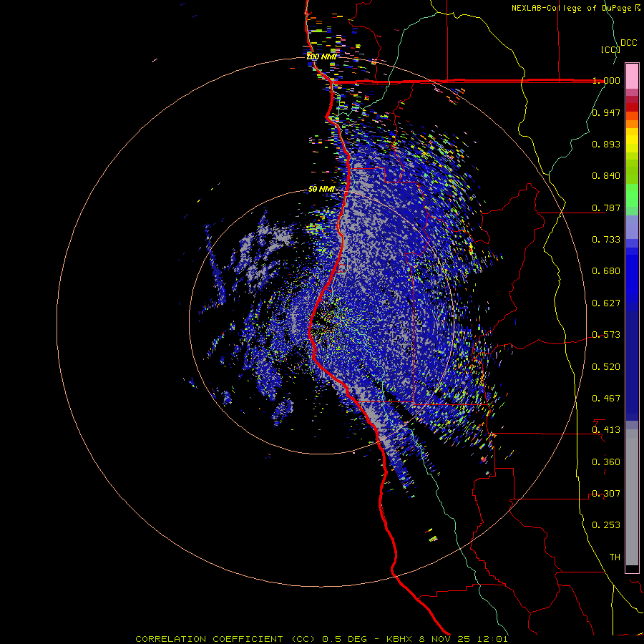This screenshot has height=644, width=644.
Task: Pick the pink segment atop the color bar
Action: 632,77
